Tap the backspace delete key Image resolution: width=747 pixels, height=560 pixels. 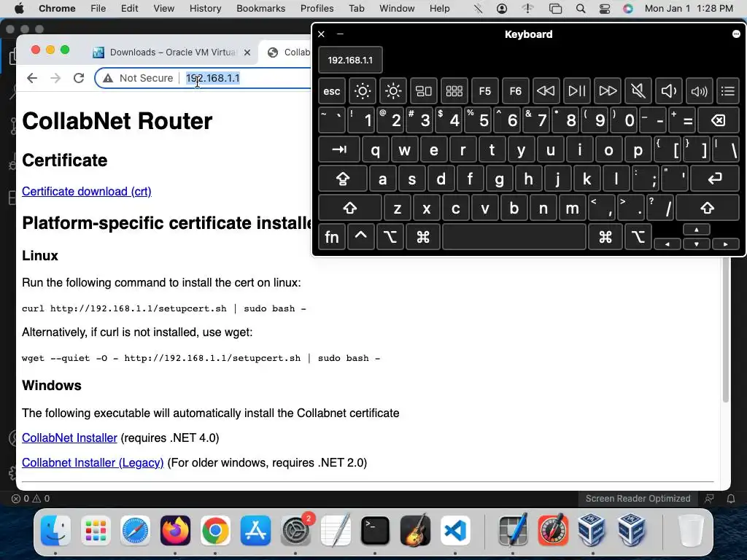click(719, 120)
